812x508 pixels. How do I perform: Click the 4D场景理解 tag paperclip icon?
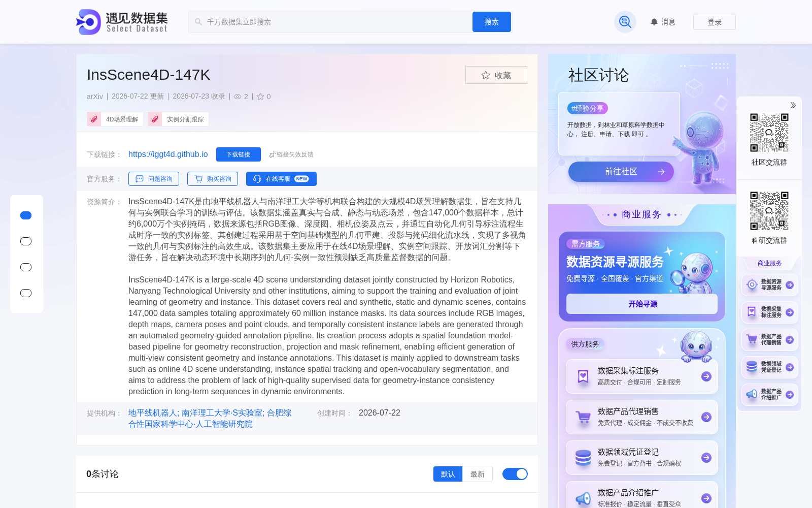[x=94, y=119]
